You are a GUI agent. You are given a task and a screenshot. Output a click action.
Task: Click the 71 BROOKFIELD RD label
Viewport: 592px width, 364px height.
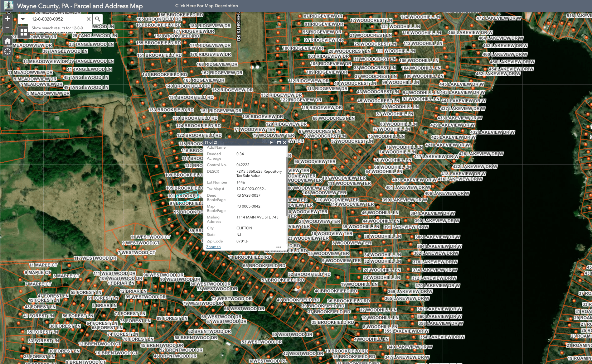pyautogui.click(x=250, y=257)
